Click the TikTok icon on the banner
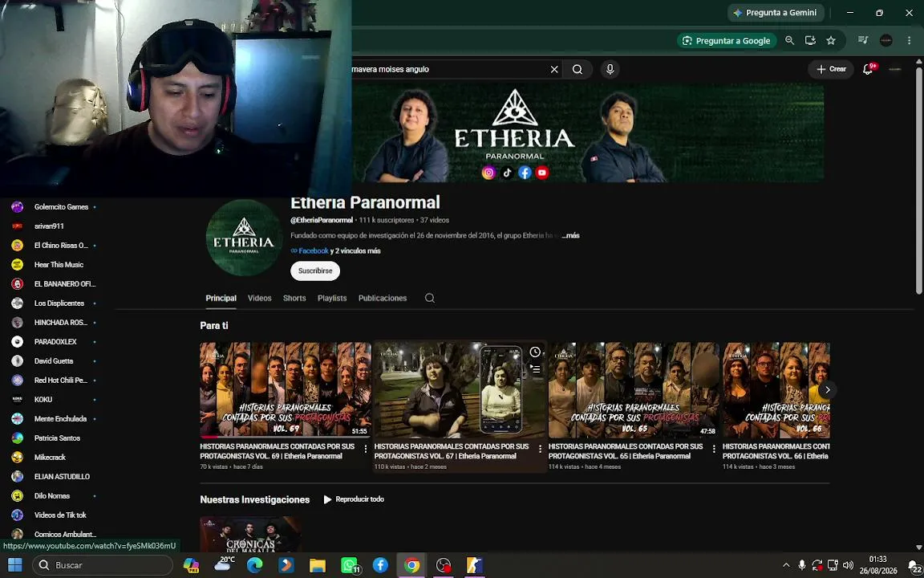The image size is (924, 578). (507, 173)
